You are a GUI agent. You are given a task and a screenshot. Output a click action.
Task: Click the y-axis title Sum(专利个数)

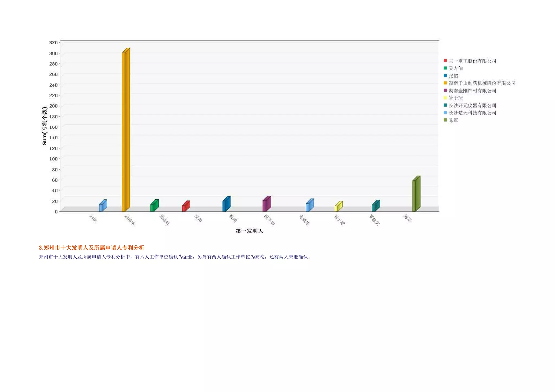pyautogui.click(x=44, y=126)
